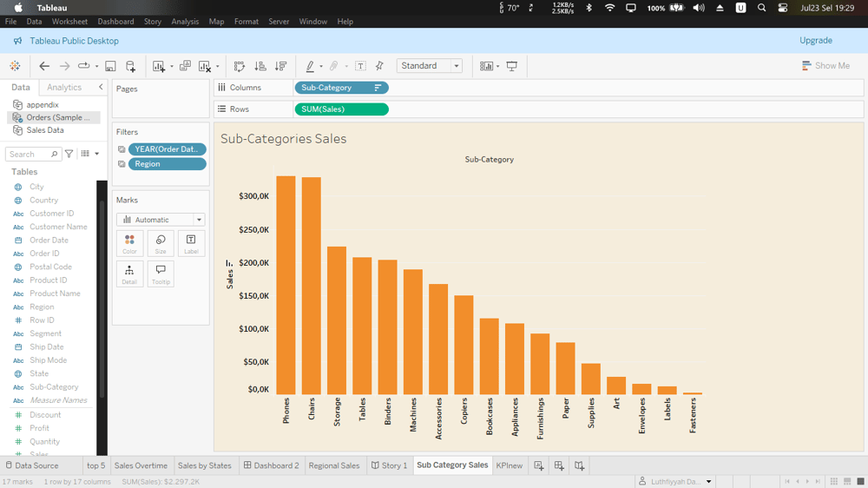Click the Sub-Category pill in Columns
868x488 pixels.
point(341,88)
